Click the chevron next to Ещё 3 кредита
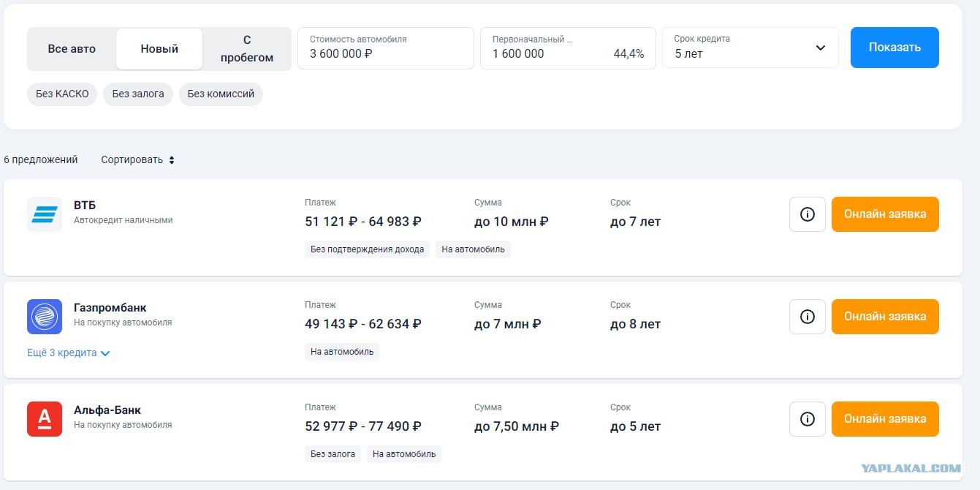980x490 pixels. pyautogui.click(x=105, y=353)
